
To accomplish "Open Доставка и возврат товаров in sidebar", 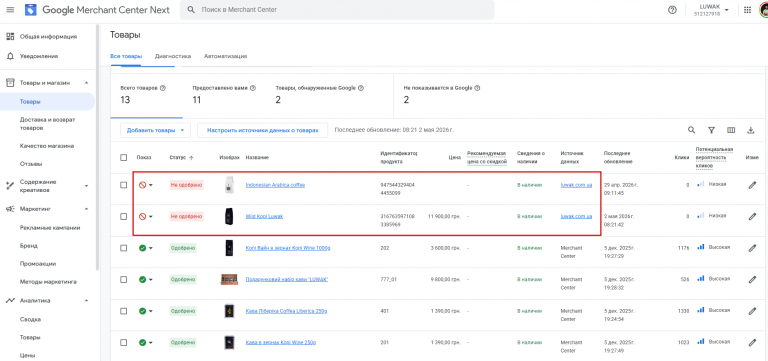I will click(48, 123).
